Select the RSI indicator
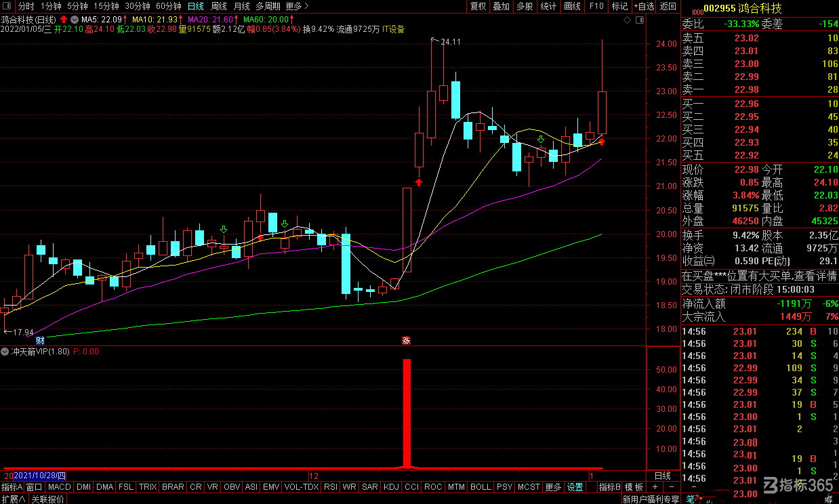839x504 pixels. [331, 487]
